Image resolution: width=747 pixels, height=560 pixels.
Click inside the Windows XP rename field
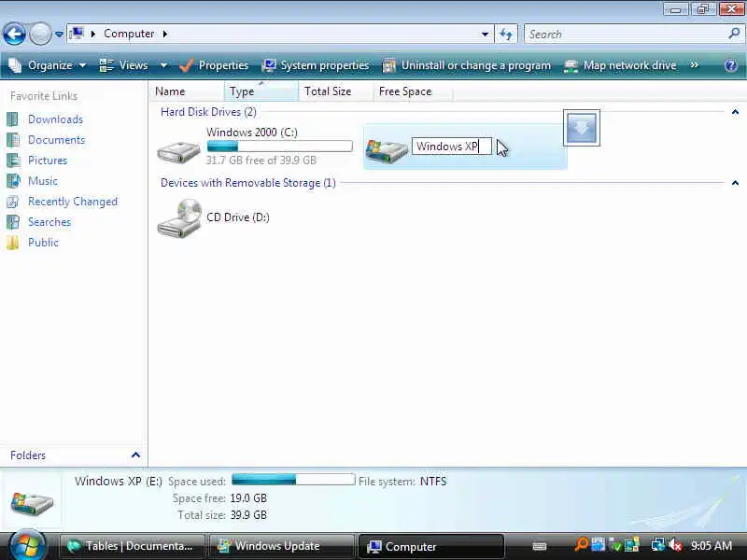(452, 147)
